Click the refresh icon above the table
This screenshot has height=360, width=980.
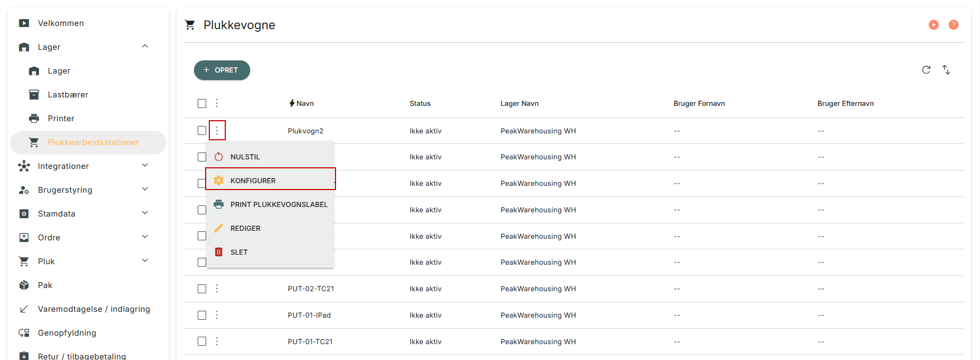(926, 70)
